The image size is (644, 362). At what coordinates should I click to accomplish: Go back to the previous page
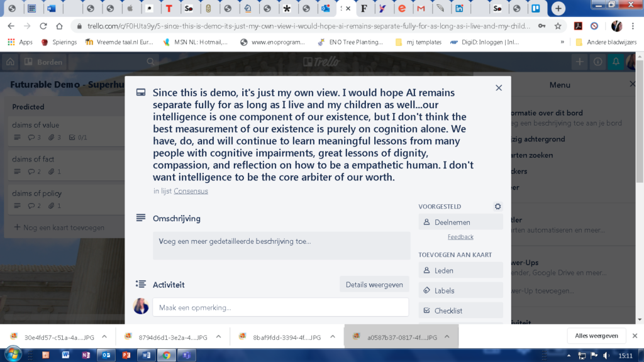click(11, 26)
